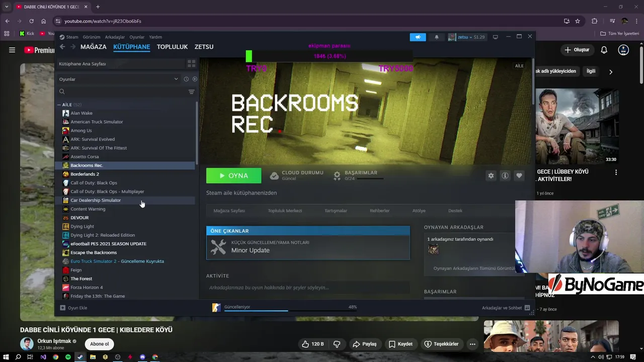
Task: Open Steam announcements megaphone icon
Action: (x=418, y=37)
